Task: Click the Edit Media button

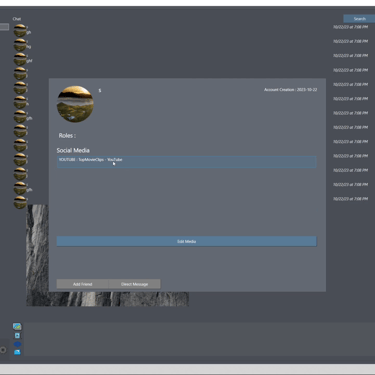Action: click(186, 241)
